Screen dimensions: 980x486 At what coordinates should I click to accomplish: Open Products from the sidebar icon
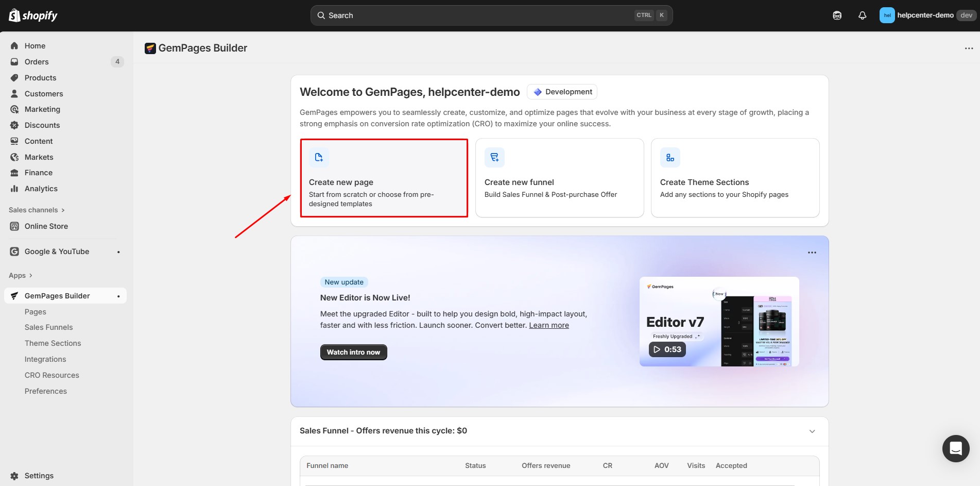[x=14, y=77]
